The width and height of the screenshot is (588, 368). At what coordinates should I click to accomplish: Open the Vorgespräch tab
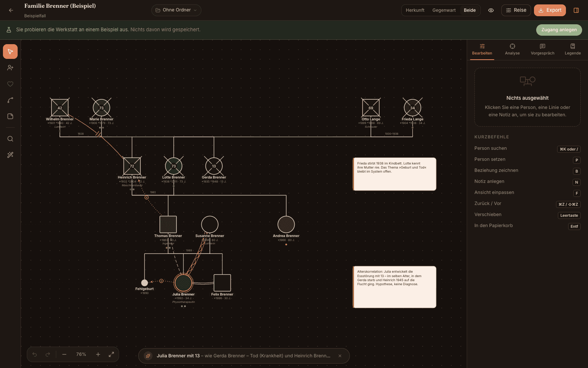(542, 50)
